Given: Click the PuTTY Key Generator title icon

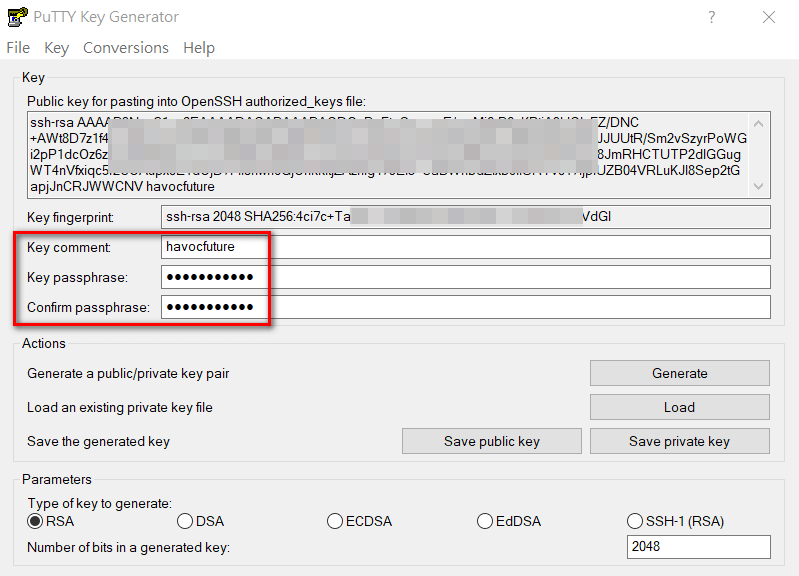Looking at the screenshot, I should [17, 17].
